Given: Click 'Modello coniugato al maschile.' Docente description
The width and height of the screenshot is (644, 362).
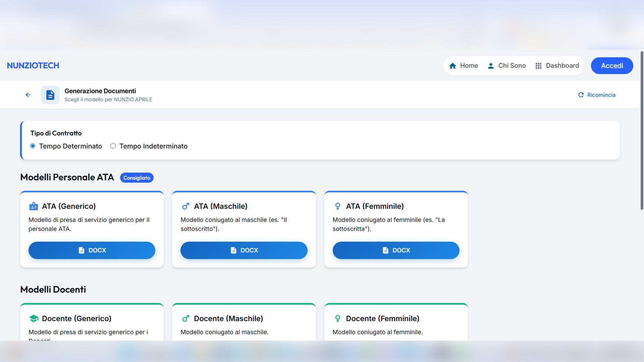Looking at the screenshot, I should coord(224,332).
